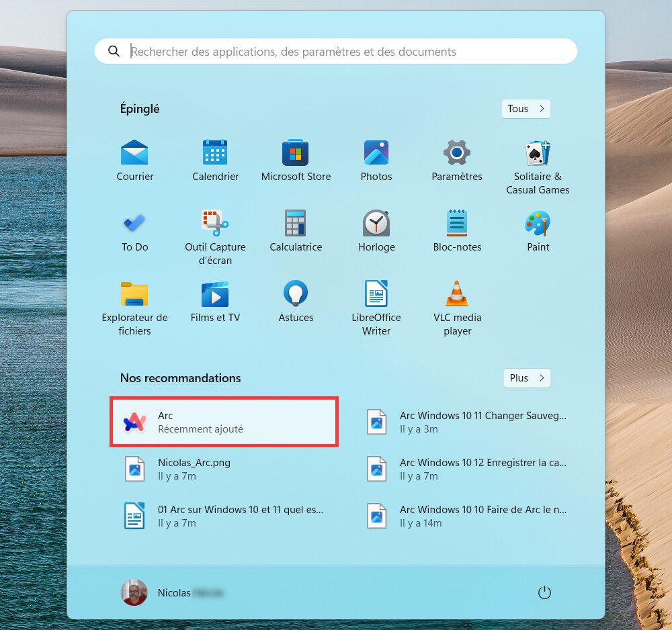
Task: Open '01 Arc sur Windows 10 et 11' document
Action: 224,516
